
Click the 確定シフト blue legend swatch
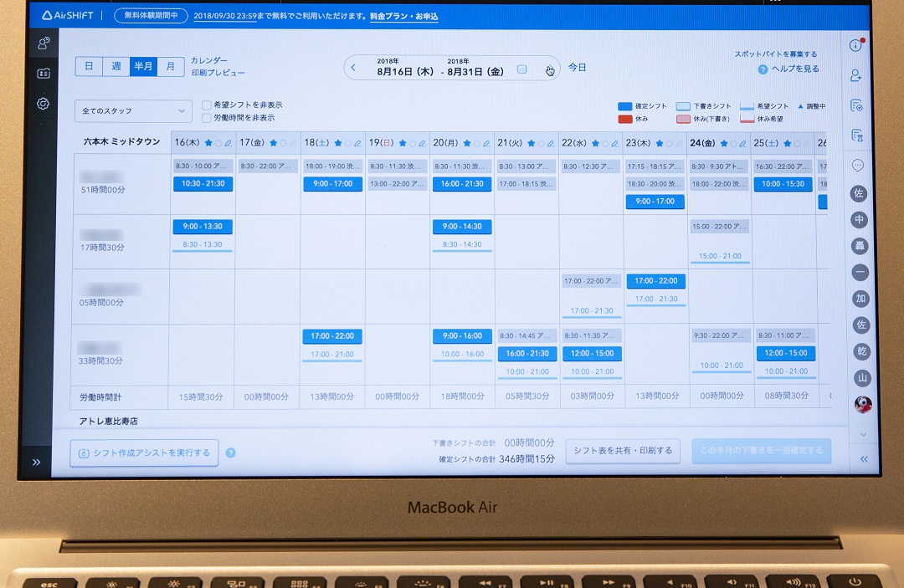625,106
